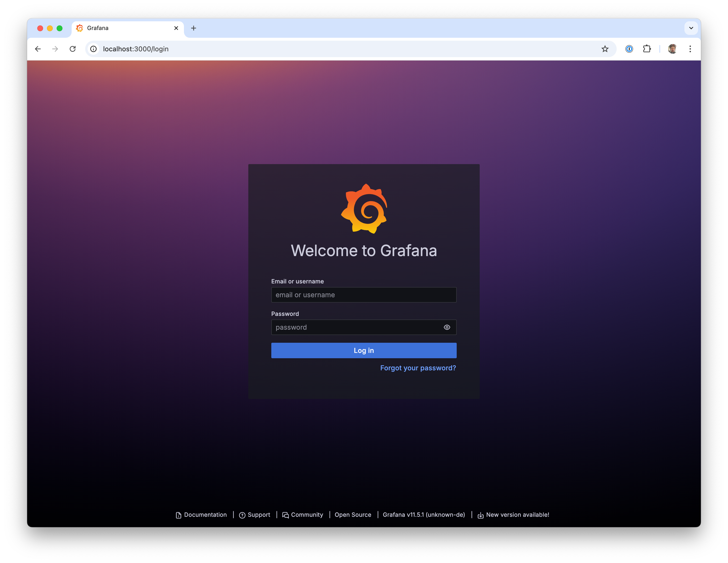Image resolution: width=728 pixels, height=563 pixels.
Task: Click inside the email or username field
Action: (x=364, y=295)
